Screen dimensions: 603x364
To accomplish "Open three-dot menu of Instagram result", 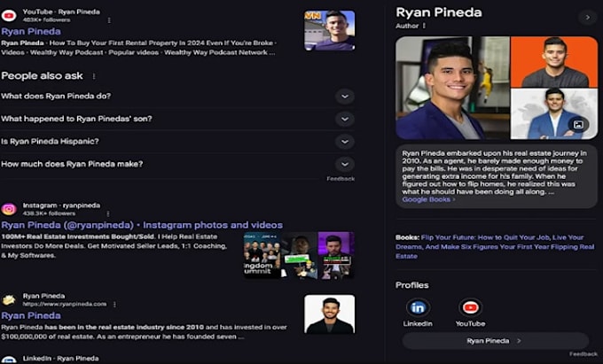I will click(x=108, y=213).
